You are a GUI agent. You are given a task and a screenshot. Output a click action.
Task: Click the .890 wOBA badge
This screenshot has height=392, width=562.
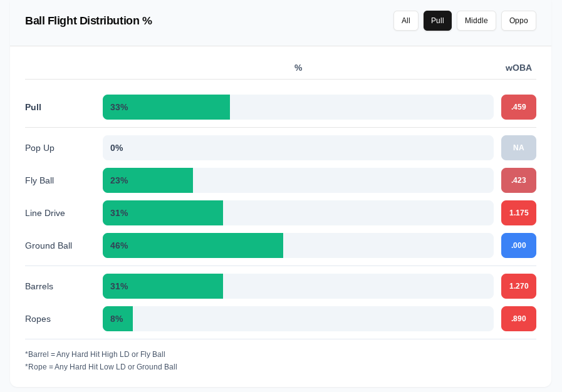(519, 319)
